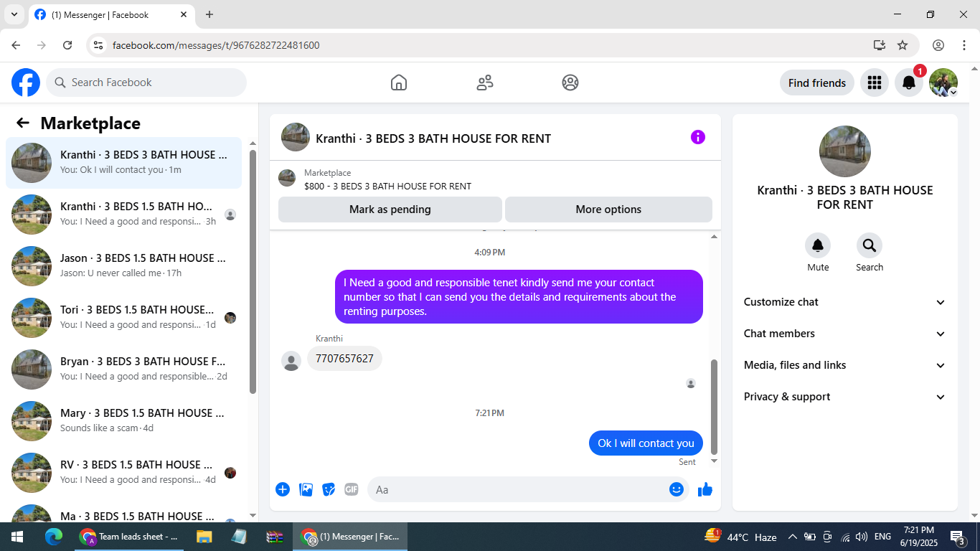980x551 pixels.
Task: Click Kranthi's phone number message 7707657627
Action: pos(344,359)
